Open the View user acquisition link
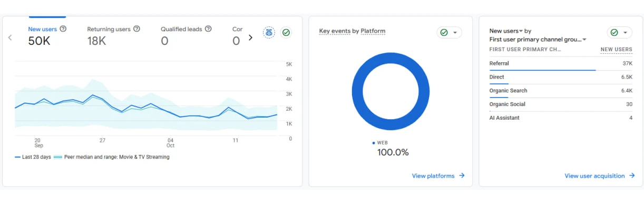This screenshot has height=204, width=644. click(594, 176)
